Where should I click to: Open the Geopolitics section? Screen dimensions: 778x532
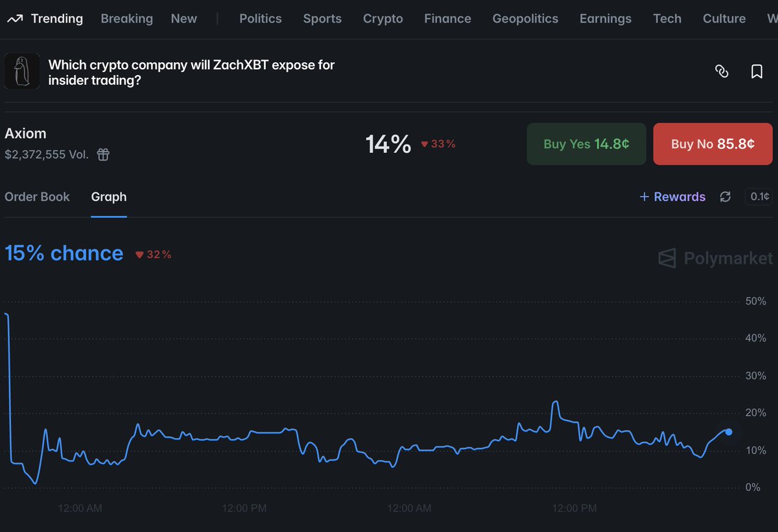pyautogui.click(x=525, y=19)
